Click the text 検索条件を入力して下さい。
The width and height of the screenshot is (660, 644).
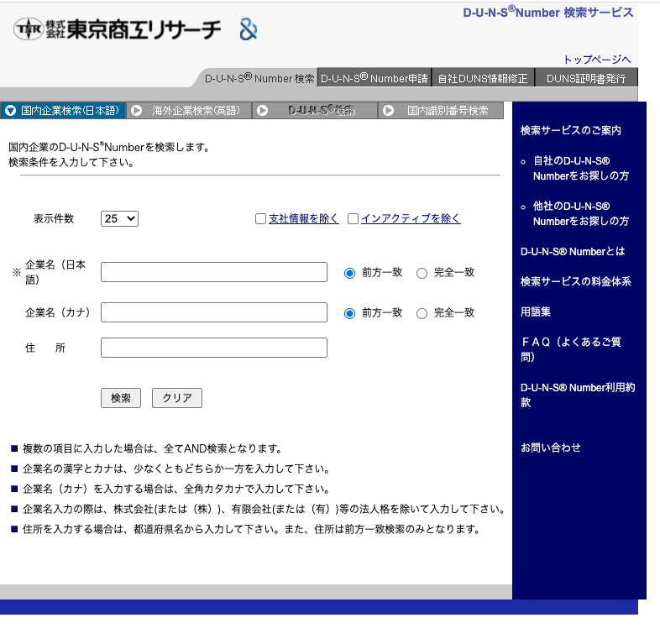(x=71, y=163)
